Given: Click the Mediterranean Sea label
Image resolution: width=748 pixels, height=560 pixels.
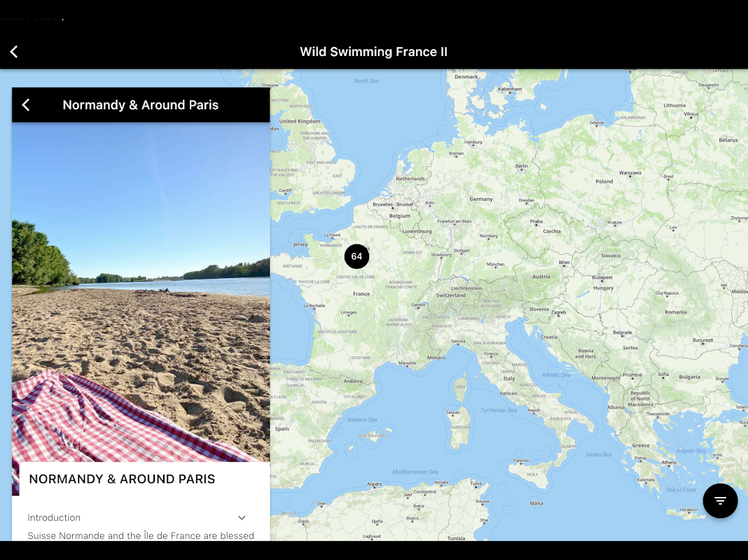Looking at the screenshot, I should tap(415, 472).
